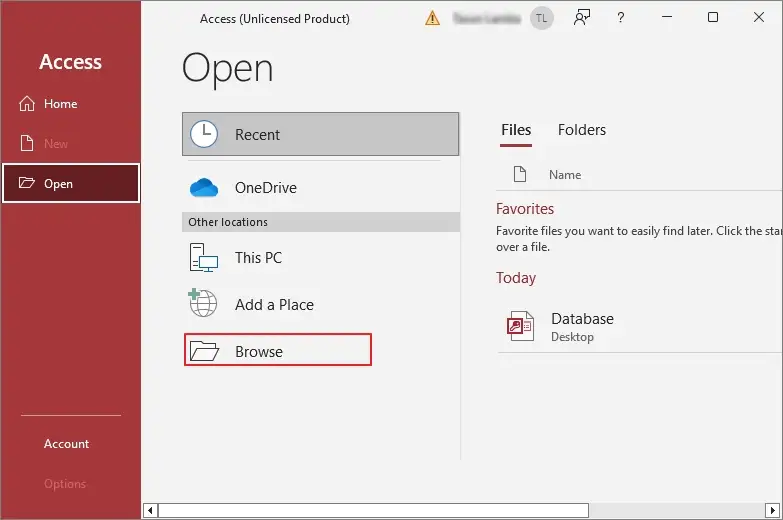Open Help question mark icon

tap(620, 18)
